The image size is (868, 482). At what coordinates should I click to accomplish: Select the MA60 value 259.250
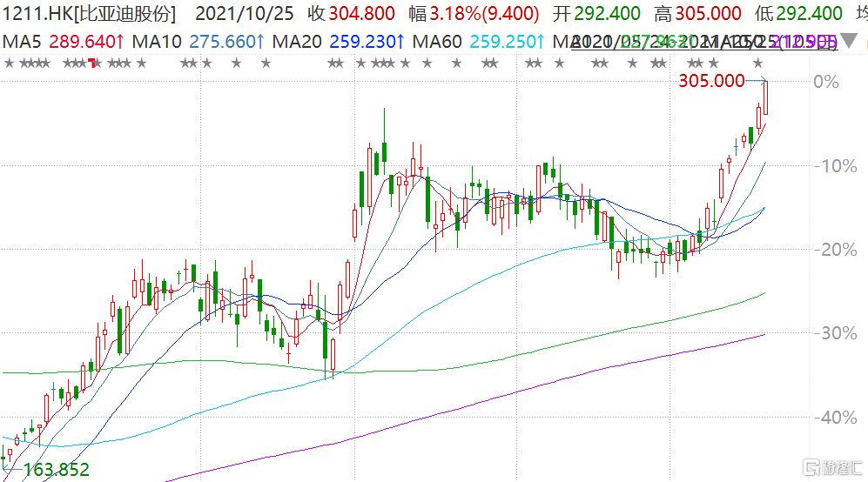[507, 42]
